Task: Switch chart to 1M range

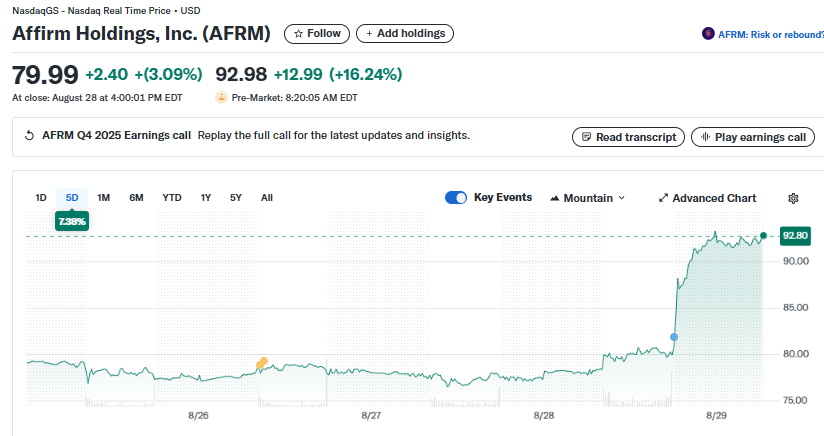Action: [x=104, y=198]
